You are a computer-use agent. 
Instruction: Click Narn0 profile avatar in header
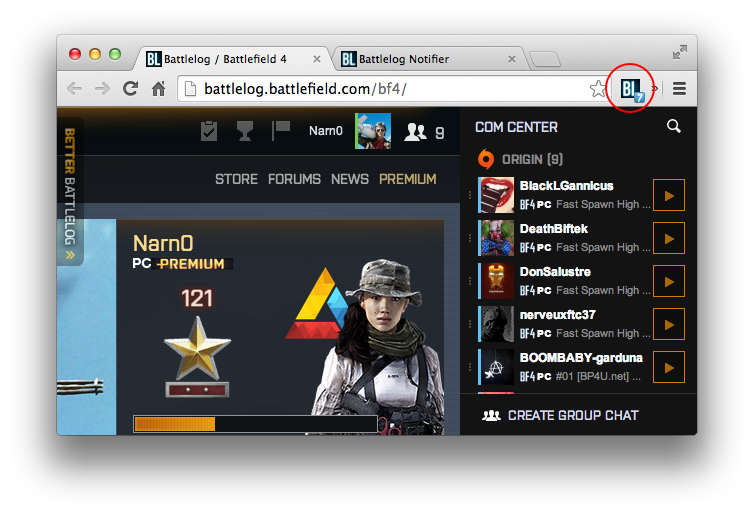point(373,131)
